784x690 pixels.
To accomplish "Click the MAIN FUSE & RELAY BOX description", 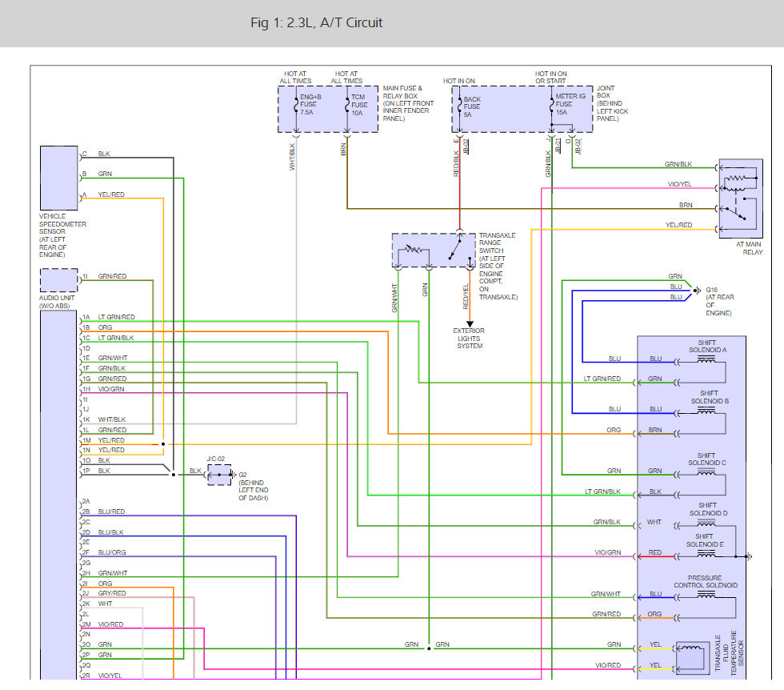I will (x=408, y=103).
